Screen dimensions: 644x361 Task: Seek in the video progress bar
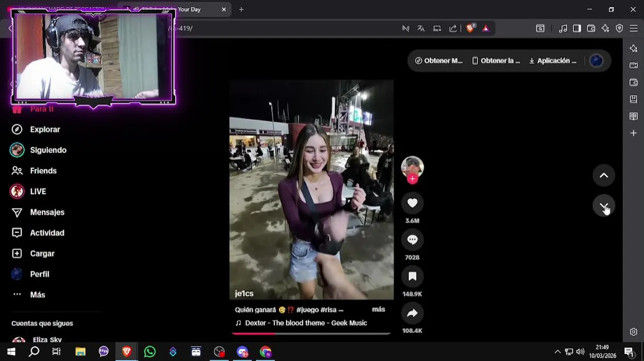click(311, 333)
